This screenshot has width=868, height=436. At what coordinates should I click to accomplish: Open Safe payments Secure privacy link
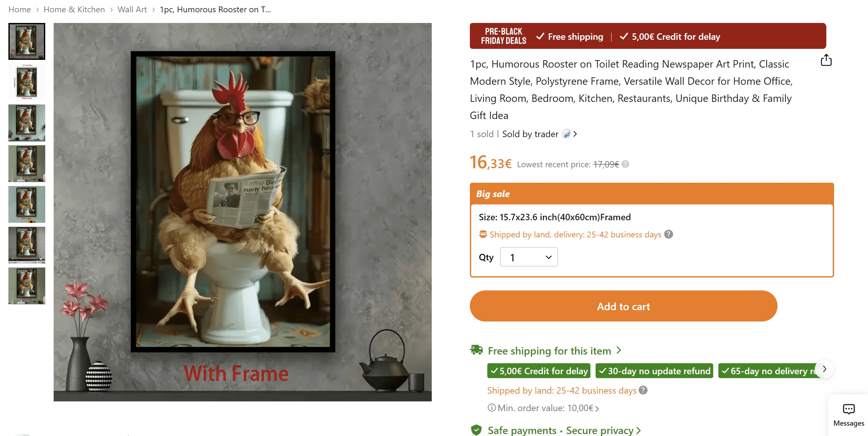tap(564, 430)
